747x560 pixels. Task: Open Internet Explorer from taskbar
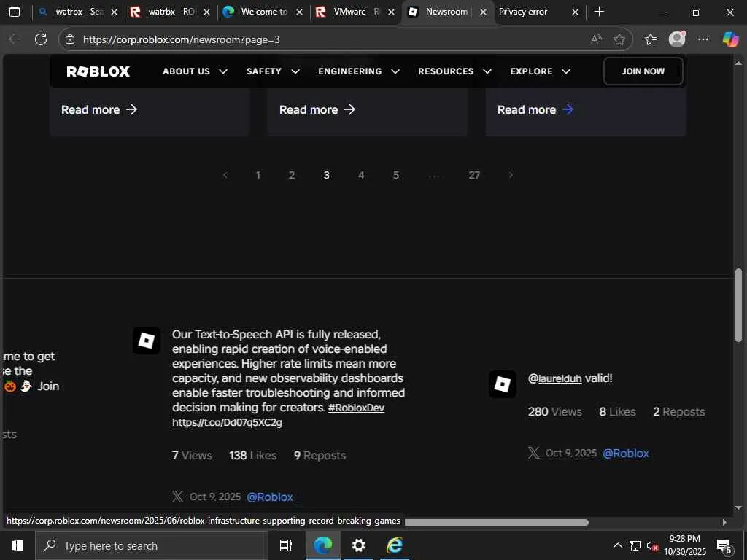click(395, 545)
